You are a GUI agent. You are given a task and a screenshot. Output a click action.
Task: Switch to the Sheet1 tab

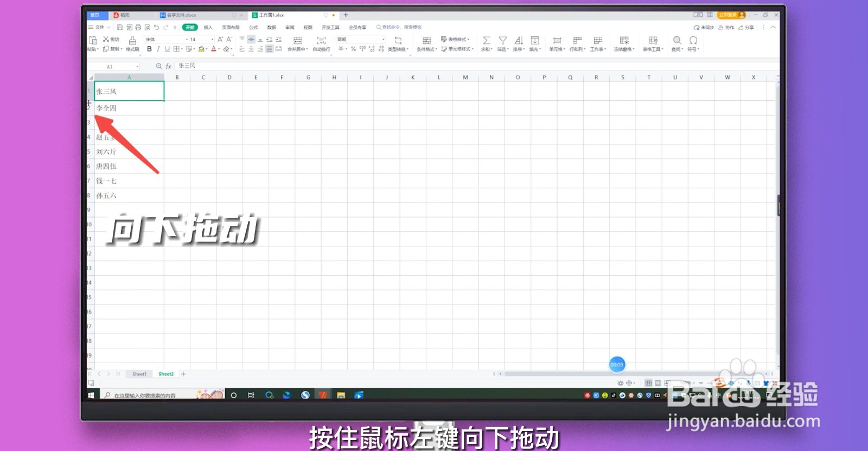tap(139, 374)
